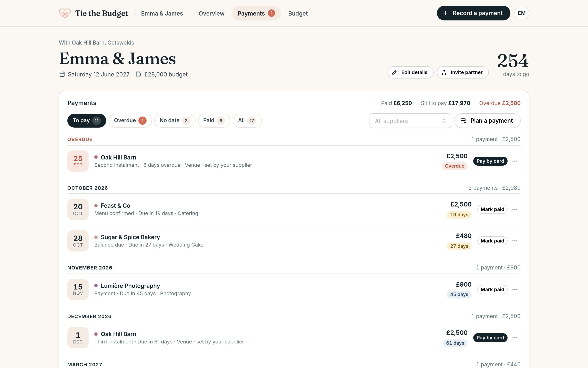Click the 20 OCT date tile
This screenshot has width=588, height=368.
[78, 209]
